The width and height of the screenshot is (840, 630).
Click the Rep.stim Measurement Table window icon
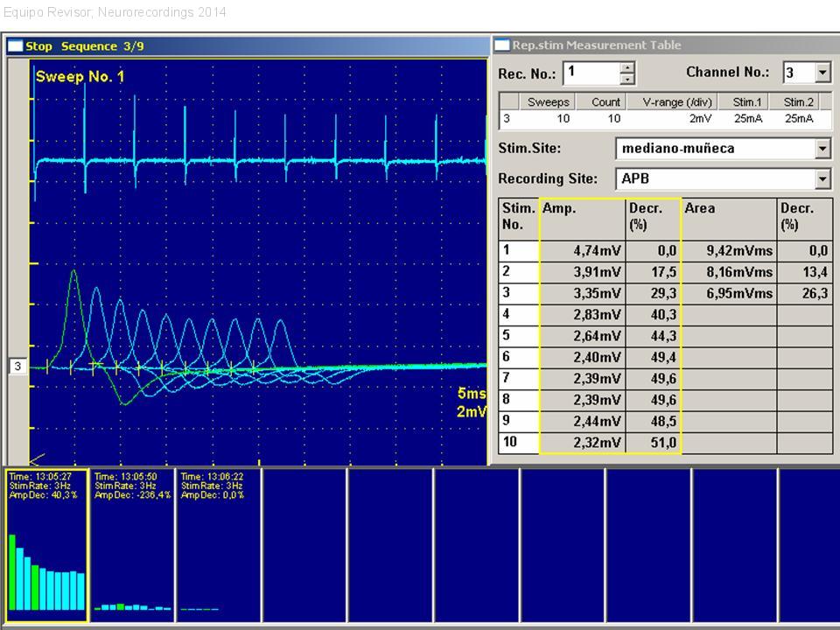click(x=502, y=45)
